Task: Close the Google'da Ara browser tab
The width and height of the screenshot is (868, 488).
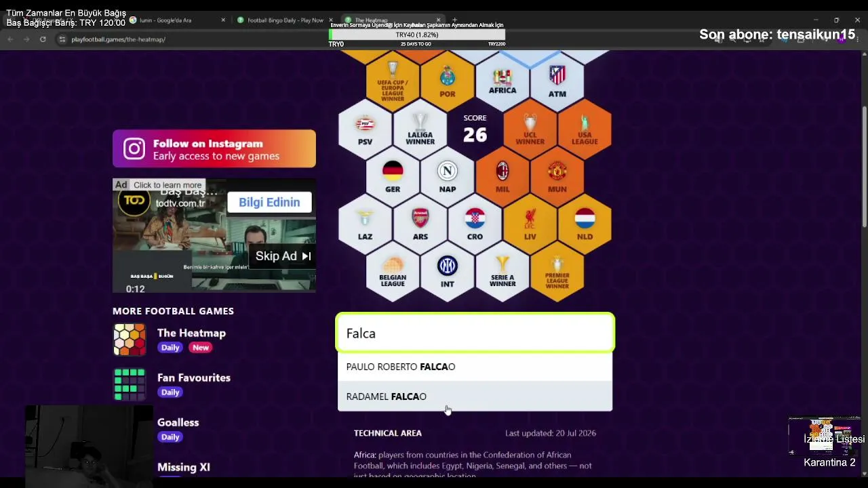Action: coord(223,20)
